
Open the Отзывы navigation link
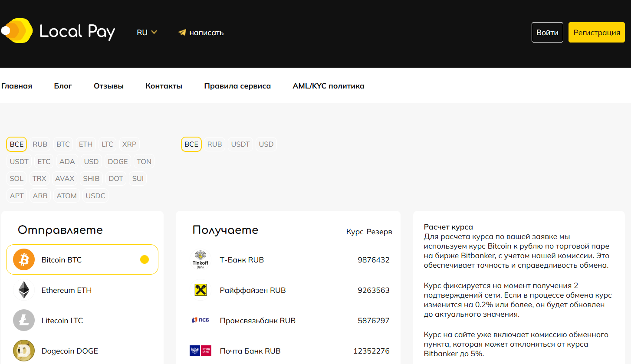(108, 86)
